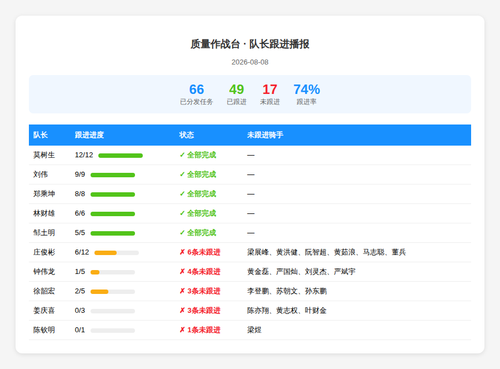The width and height of the screenshot is (500, 369).
Task: Click the 74% 跟进率 stat
Action: tap(307, 94)
